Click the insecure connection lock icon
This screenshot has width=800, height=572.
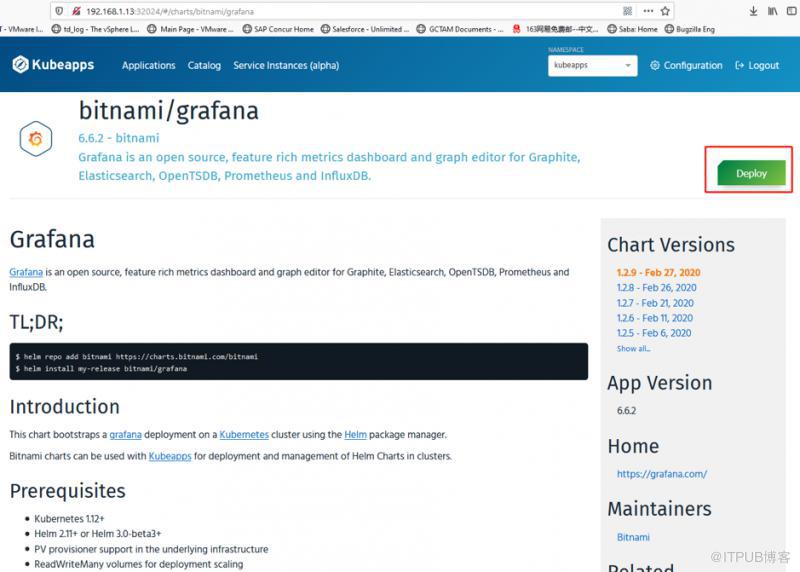76,11
